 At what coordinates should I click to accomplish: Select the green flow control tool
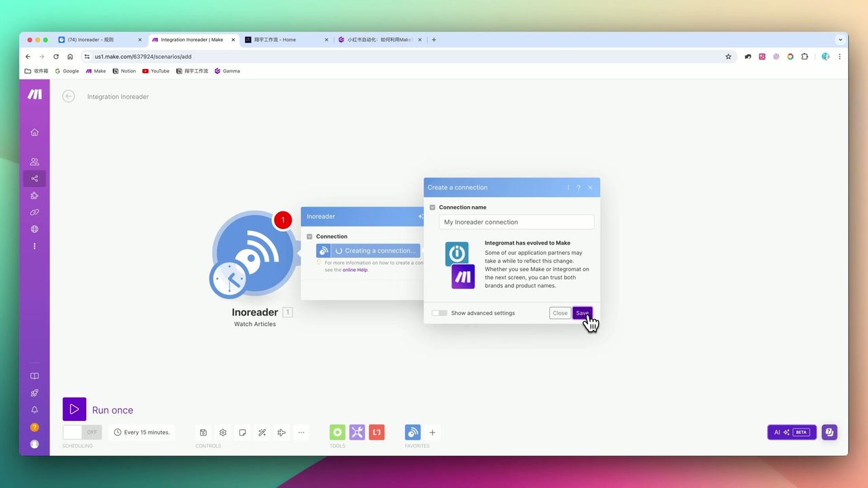337,432
